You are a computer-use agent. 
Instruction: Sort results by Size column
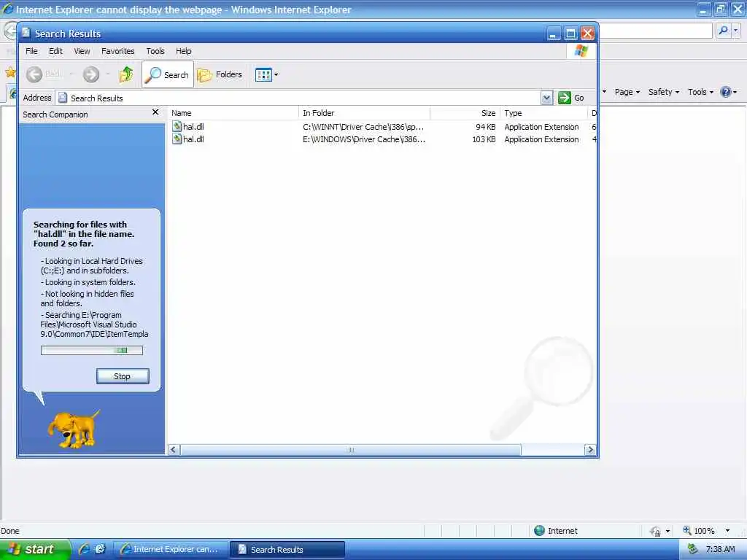coord(465,113)
